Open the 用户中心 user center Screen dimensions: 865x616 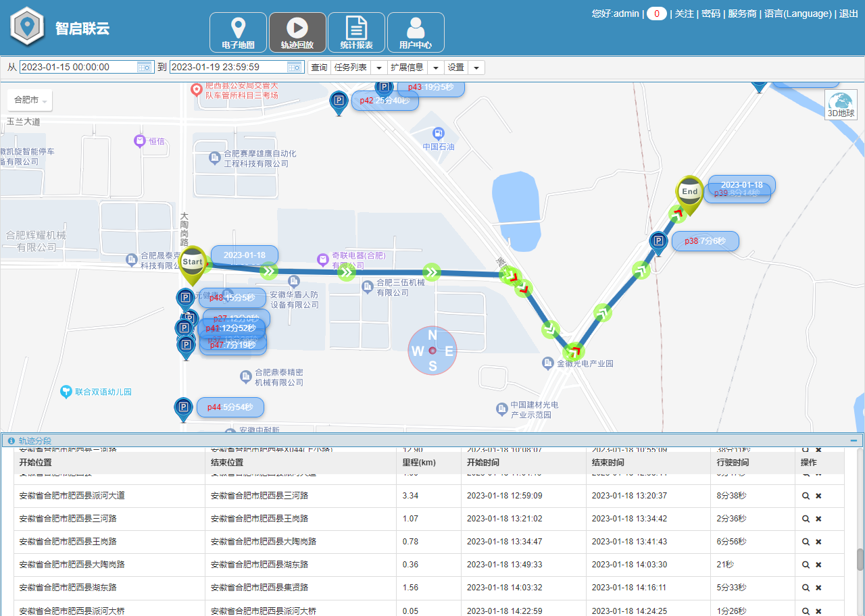[x=415, y=31]
